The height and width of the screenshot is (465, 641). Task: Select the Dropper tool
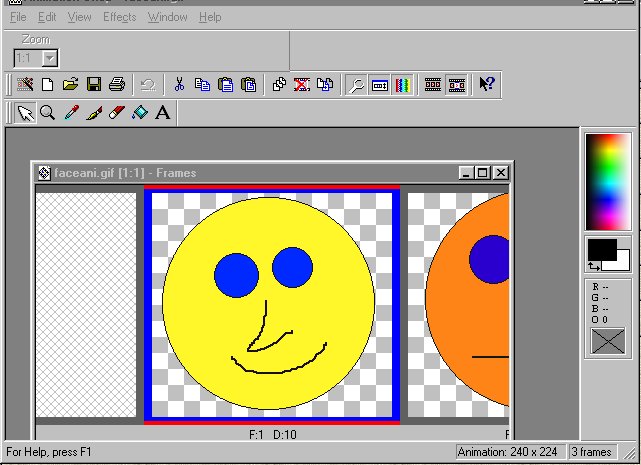tap(72, 112)
